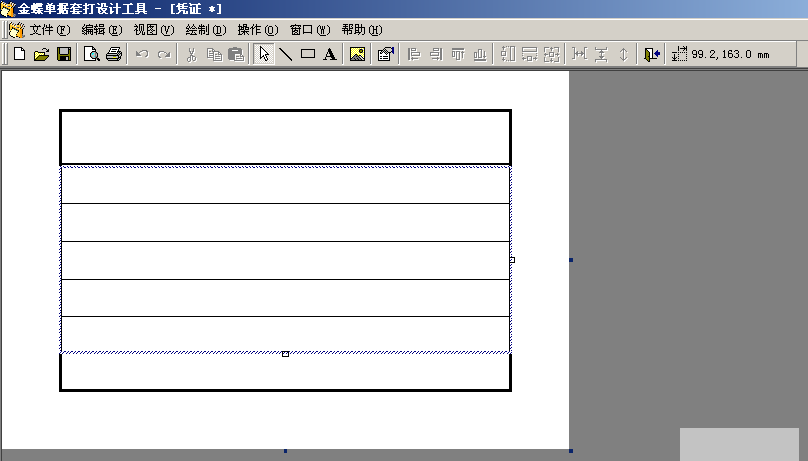This screenshot has width=808, height=461.
Task: Open a file with the folder icon
Action: point(41,55)
